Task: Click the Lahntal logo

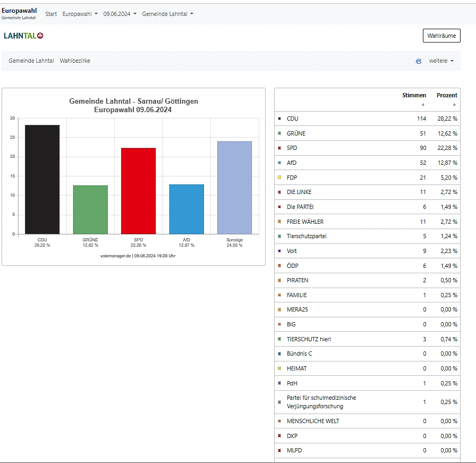Action: point(23,36)
